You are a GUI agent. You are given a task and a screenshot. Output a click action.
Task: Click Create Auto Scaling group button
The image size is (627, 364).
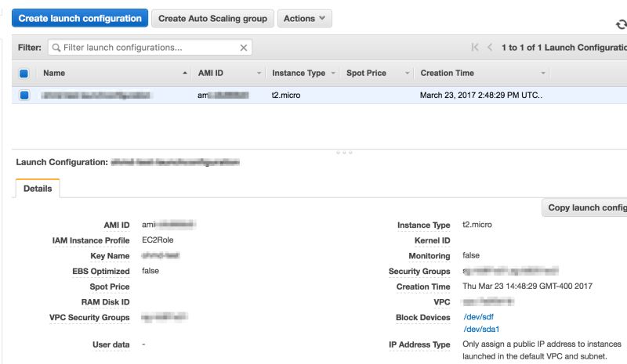[212, 18]
